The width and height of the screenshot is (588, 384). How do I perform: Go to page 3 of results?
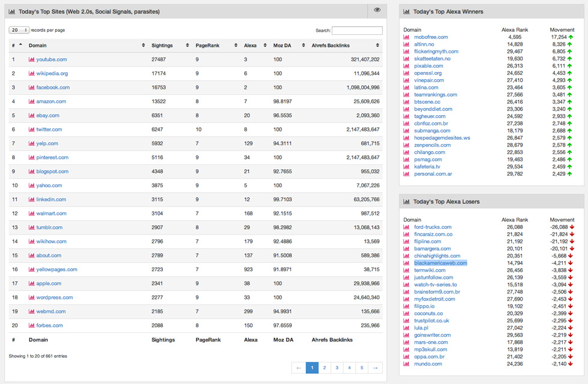[337, 368]
